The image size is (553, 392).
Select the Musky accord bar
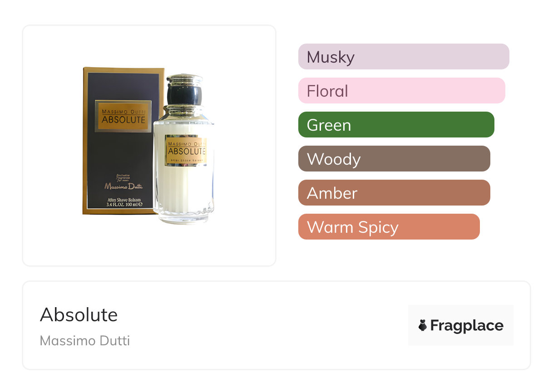(x=404, y=57)
